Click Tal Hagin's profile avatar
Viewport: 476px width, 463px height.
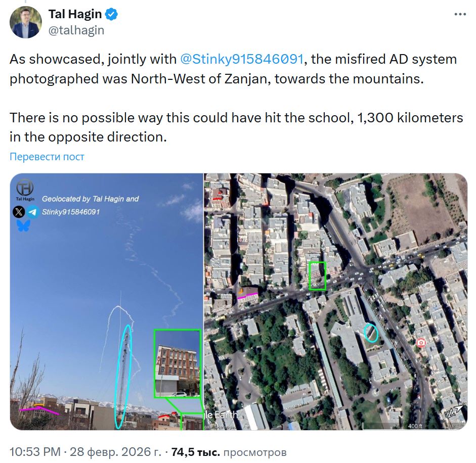pos(25,22)
